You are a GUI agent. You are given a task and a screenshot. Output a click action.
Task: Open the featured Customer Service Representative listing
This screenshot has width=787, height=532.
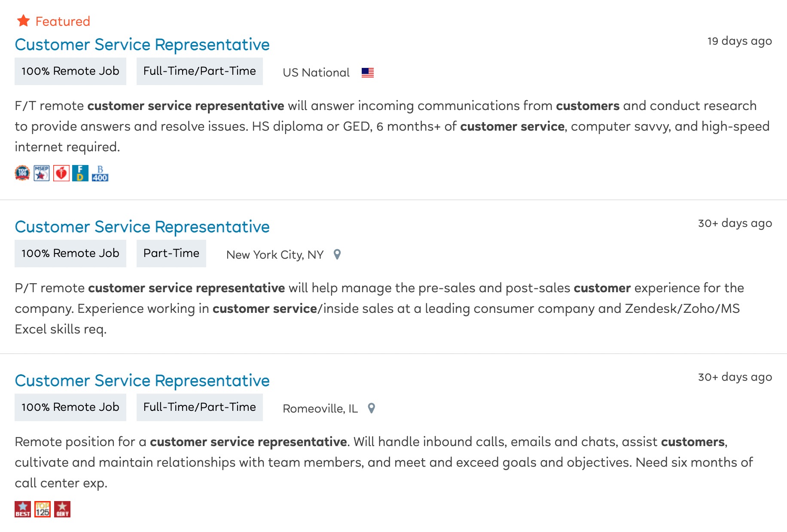pos(142,45)
